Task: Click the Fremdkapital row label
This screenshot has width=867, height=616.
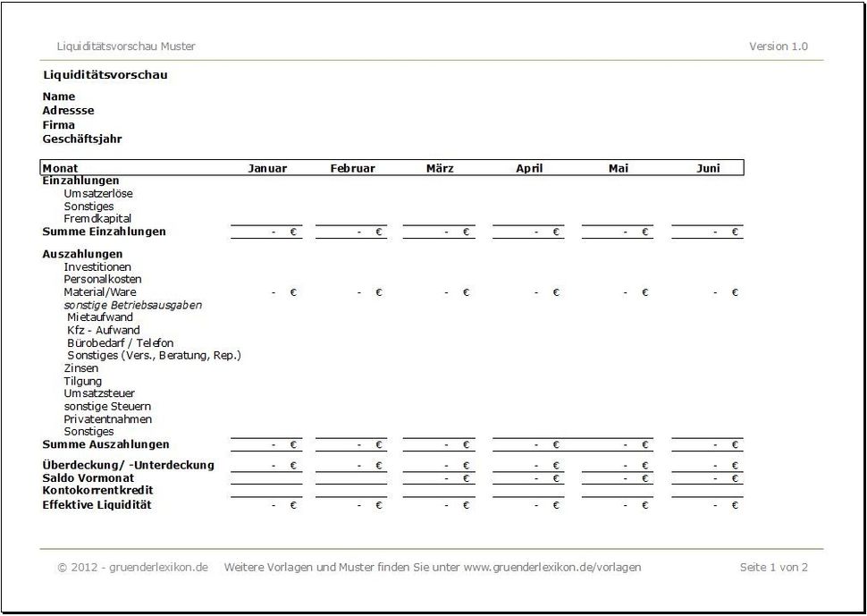Action: [x=97, y=219]
